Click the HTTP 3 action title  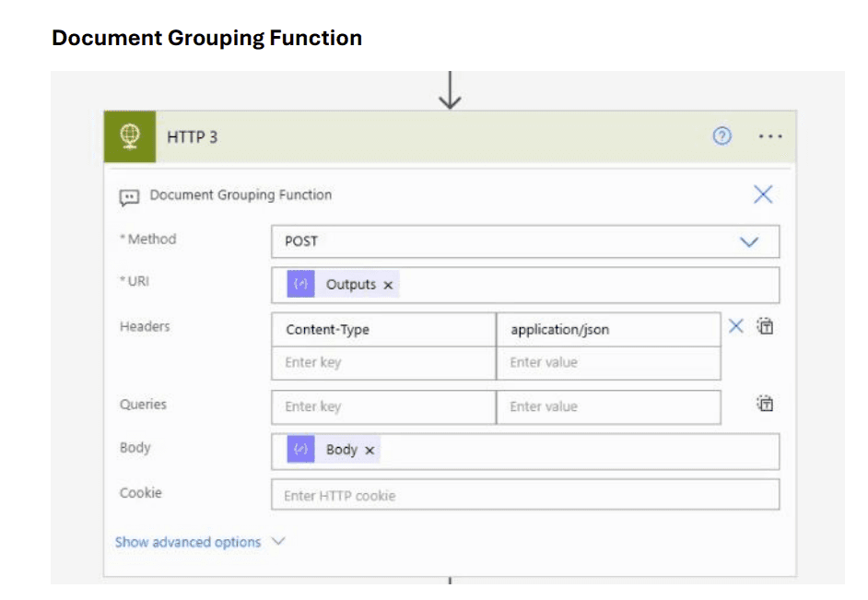click(x=192, y=137)
